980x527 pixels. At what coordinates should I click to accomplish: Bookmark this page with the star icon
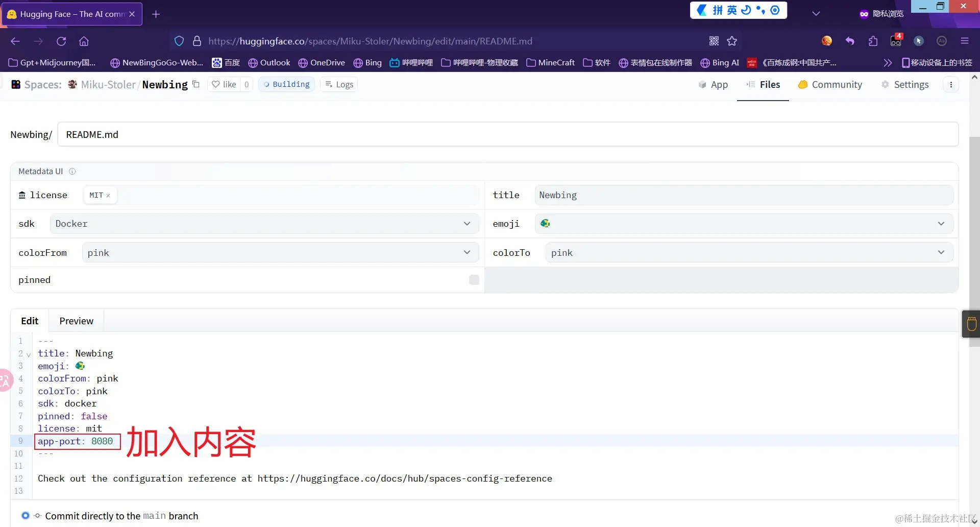pos(732,41)
